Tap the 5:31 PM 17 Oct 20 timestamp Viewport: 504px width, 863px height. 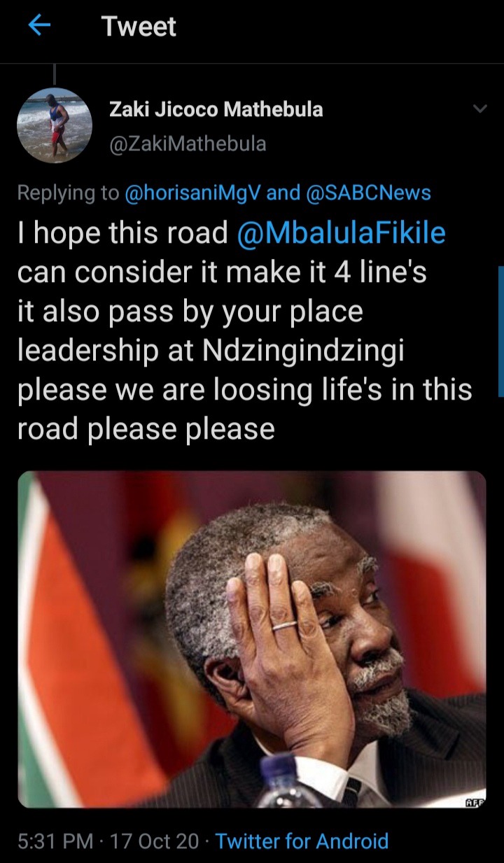tap(108, 841)
